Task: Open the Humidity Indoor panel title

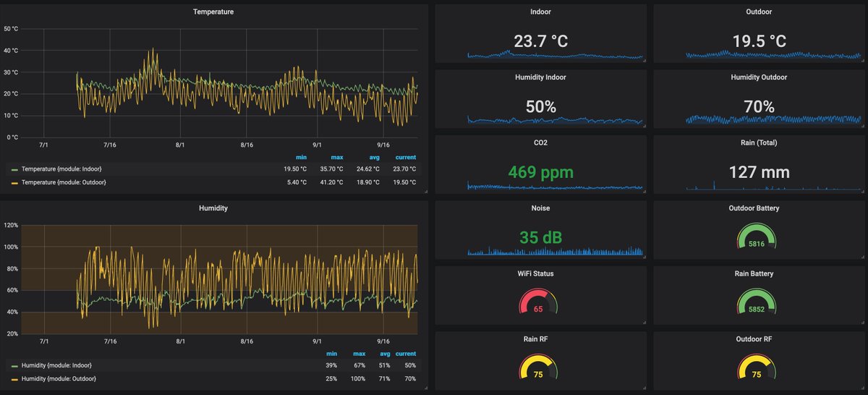Action: point(540,77)
